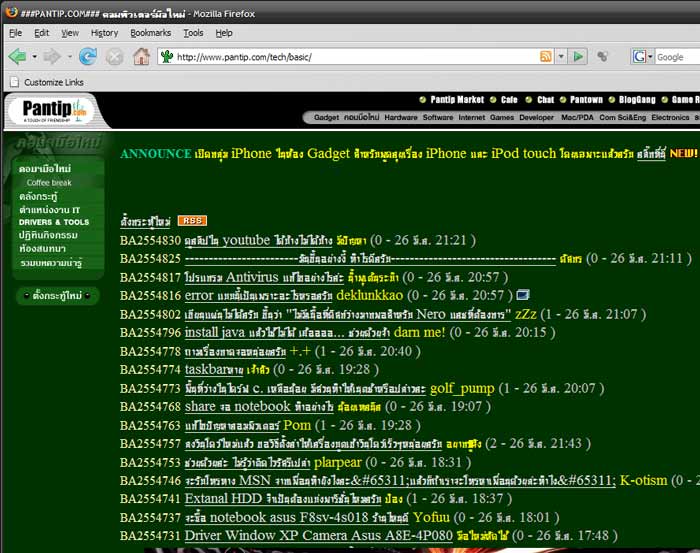Open the Forward history dropdown arrow
The height and width of the screenshot is (553, 700).
pos(69,57)
